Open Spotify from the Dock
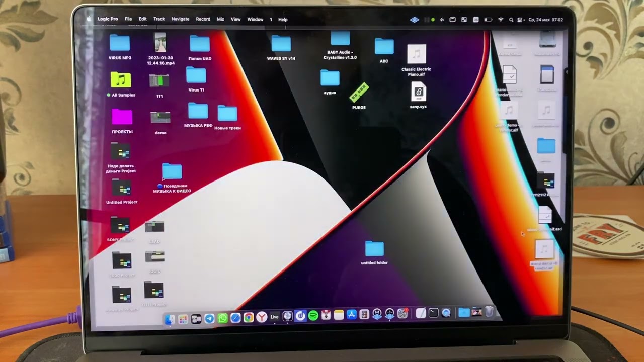 313,316
